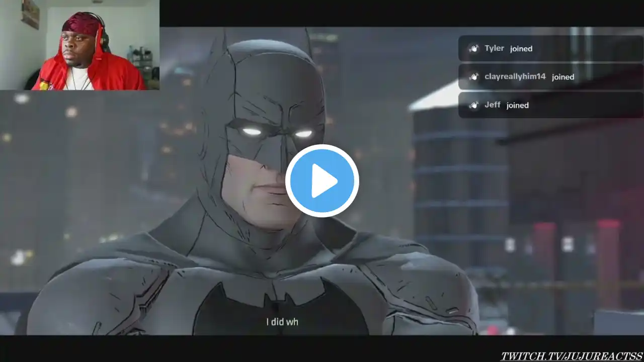The height and width of the screenshot is (362, 644).
Task: Click the blue play button
Action: [x=322, y=181]
